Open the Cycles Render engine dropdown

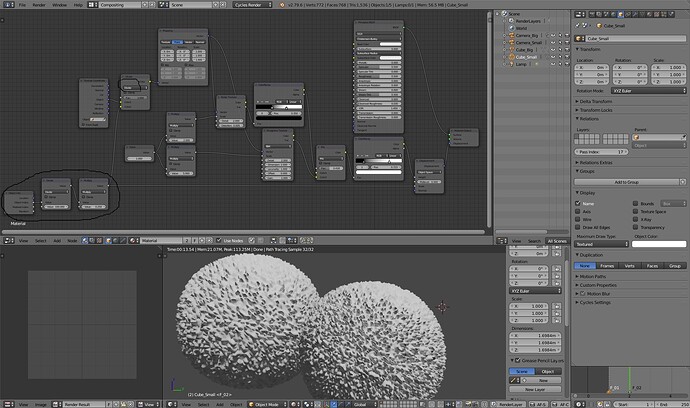click(x=253, y=5)
